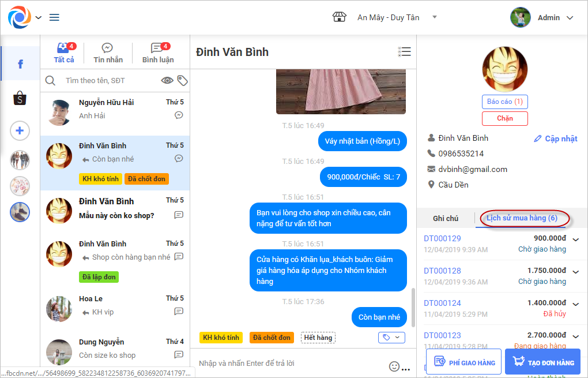Open the shoes fanpage avatar in sidebar
This screenshot has width=588, height=378.
(20, 212)
